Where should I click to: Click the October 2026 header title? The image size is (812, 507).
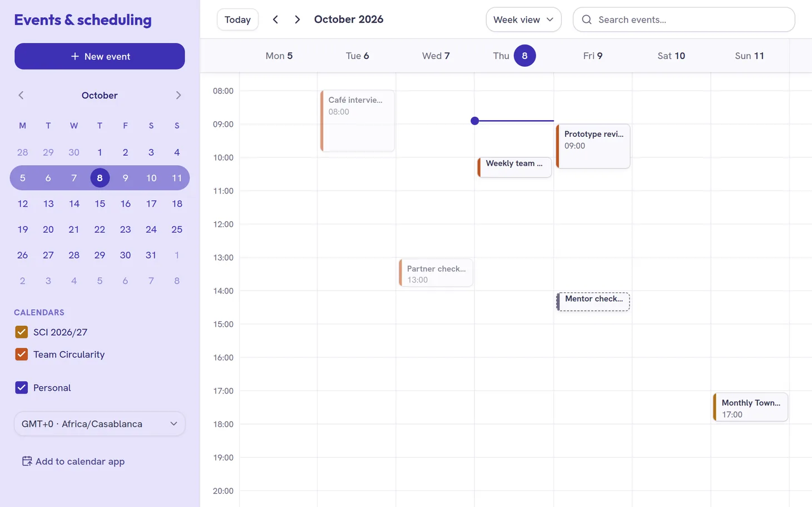pyautogui.click(x=349, y=19)
